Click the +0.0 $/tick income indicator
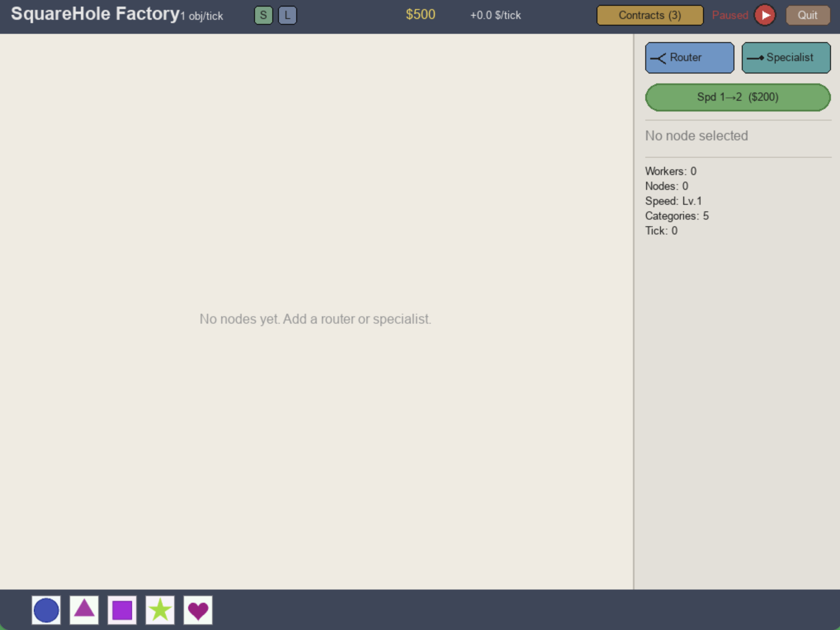This screenshot has width=840, height=630. coord(496,15)
